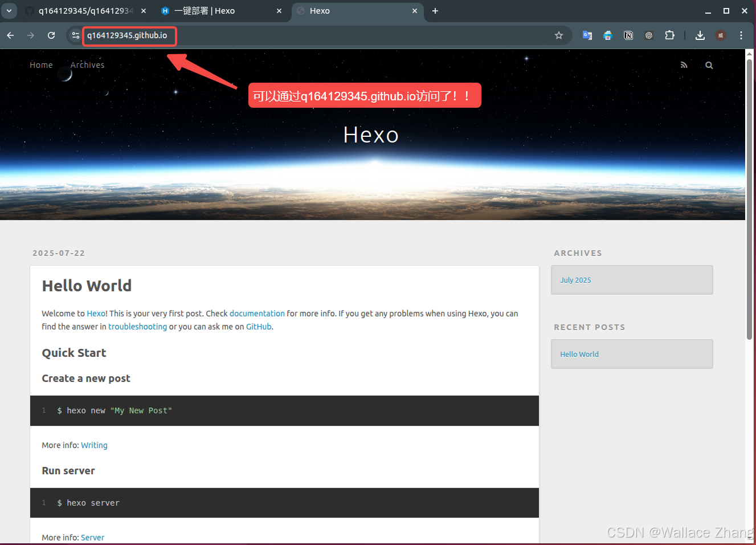Switch to the q164129345 GitHub tab

tap(85, 11)
